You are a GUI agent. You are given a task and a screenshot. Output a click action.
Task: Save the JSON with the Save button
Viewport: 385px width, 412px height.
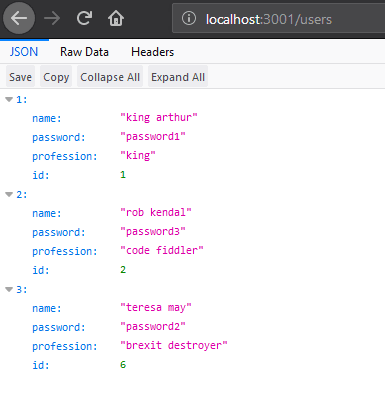pyautogui.click(x=20, y=77)
